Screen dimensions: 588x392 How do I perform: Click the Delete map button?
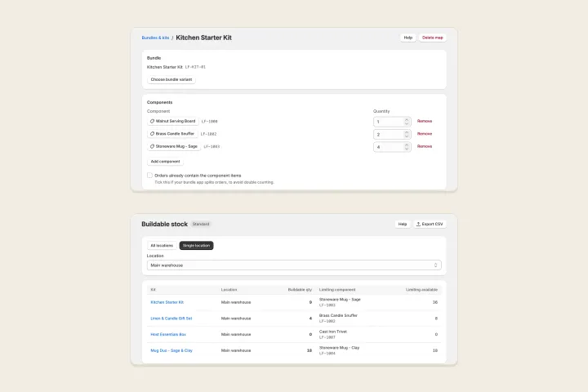pos(432,38)
